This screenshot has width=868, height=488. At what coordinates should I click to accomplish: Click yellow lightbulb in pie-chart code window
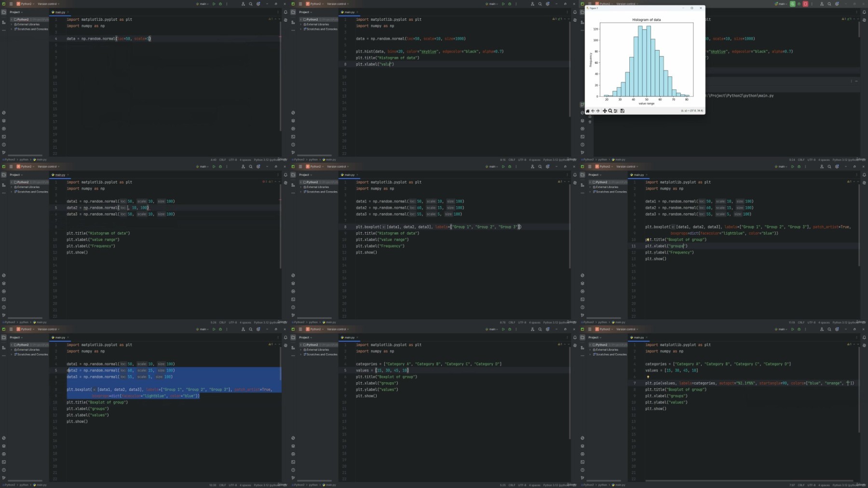pyautogui.click(x=648, y=377)
